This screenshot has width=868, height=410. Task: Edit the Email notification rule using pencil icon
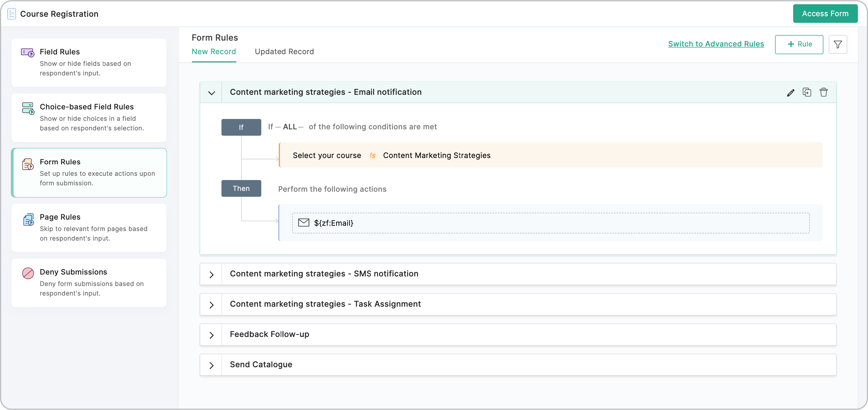coord(790,92)
